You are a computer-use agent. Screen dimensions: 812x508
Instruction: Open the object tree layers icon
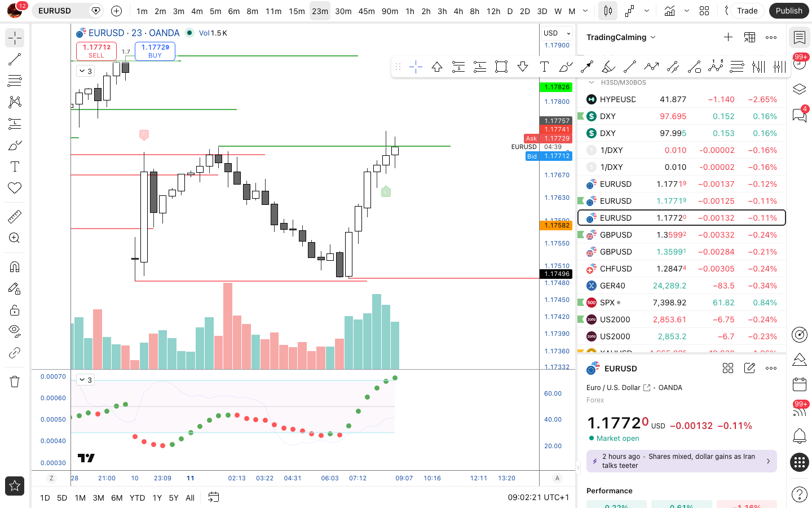[799, 89]
